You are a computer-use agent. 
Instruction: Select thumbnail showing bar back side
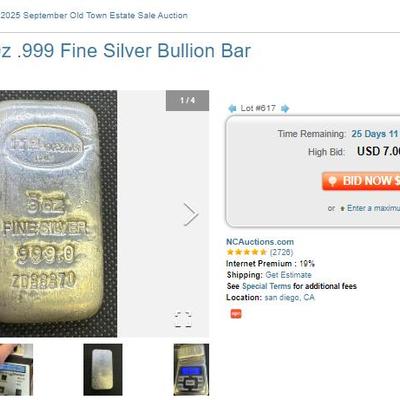[x=103, y=370]
